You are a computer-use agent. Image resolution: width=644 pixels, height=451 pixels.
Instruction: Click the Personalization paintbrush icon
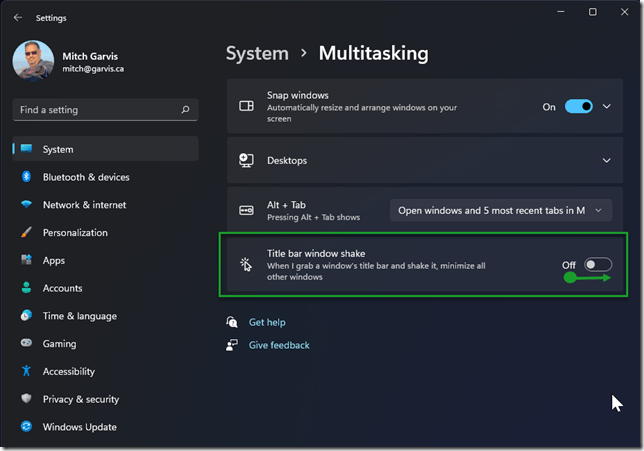[x=26, y=233]
